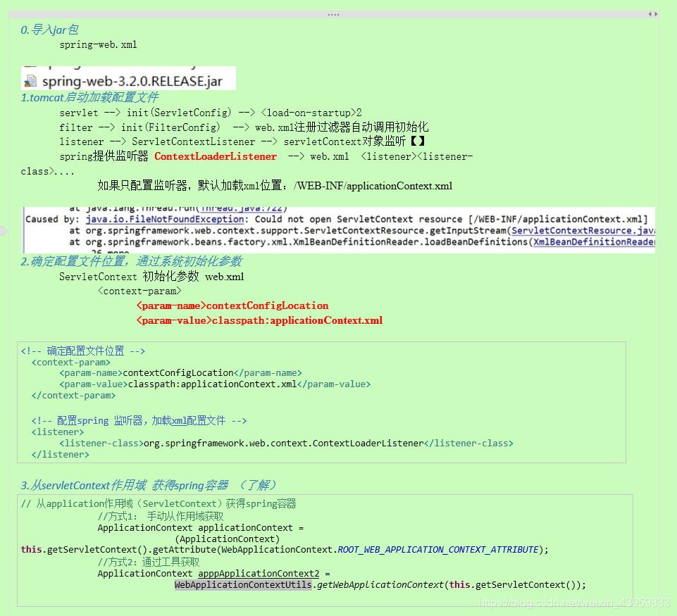Click the '</listener>' closing tag
This screenshot has height=616, width=677.
coord(61,454)
